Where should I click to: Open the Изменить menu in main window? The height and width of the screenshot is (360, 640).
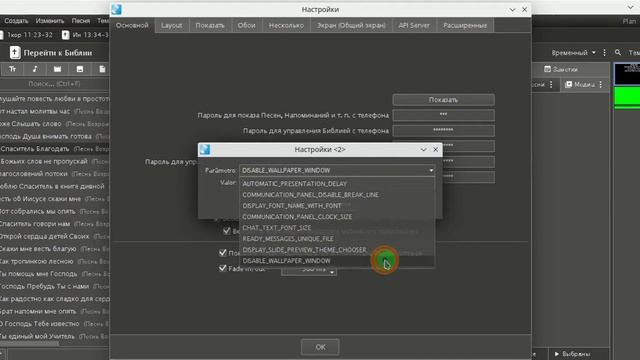coord(50,21)
